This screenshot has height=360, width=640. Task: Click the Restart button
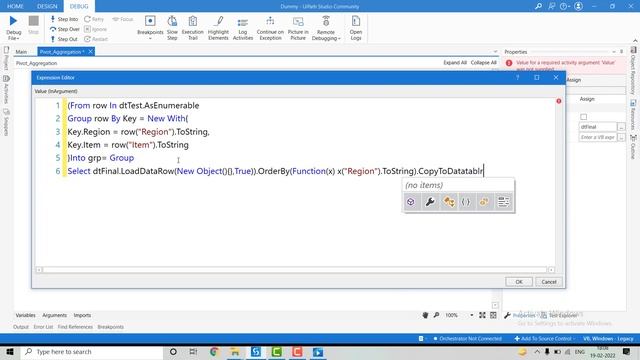click(x=96, y=39)
